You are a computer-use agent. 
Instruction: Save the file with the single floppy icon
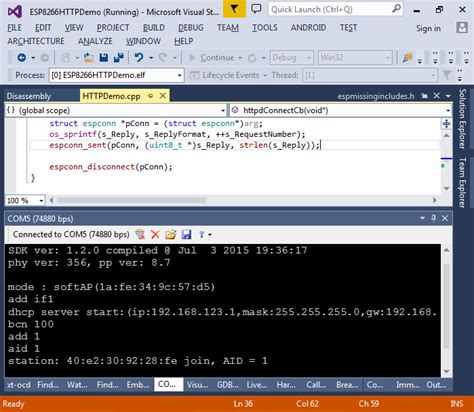104,58
